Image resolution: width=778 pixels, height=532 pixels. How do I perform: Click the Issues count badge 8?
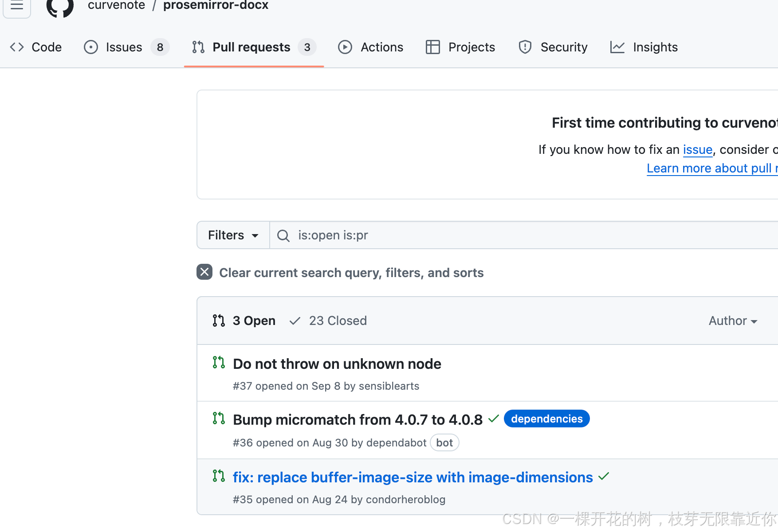click(160, 47)
